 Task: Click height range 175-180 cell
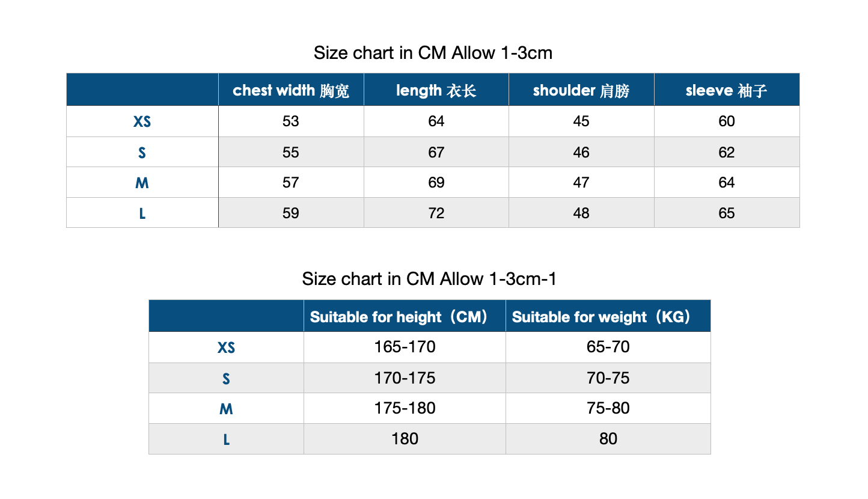point(405,408)
